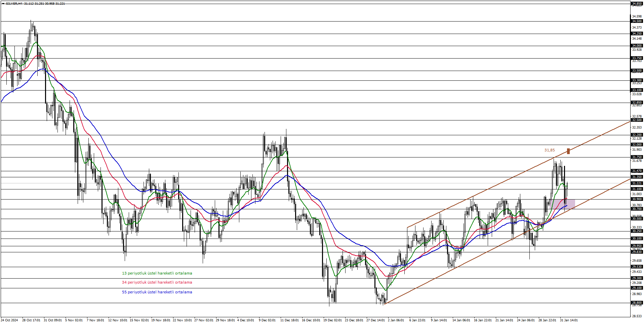Click the '27 Dec 14:01' time axis label
644x324 pixels.
click(x=376, y=320)
